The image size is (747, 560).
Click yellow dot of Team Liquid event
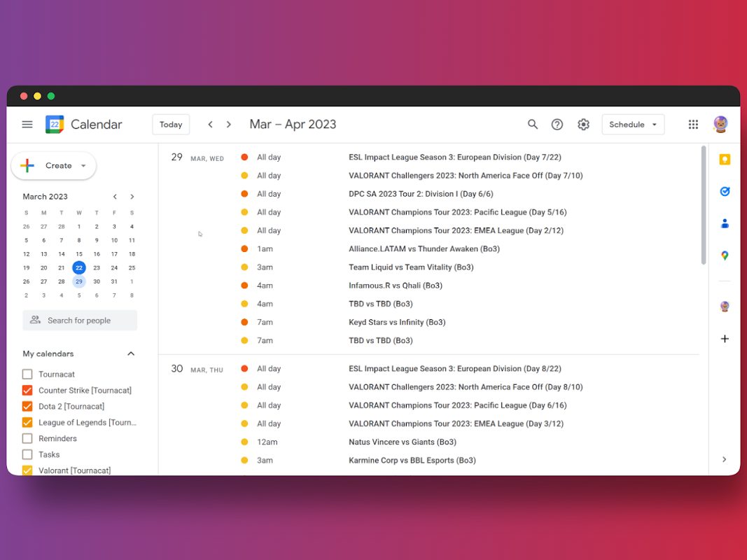244,267
